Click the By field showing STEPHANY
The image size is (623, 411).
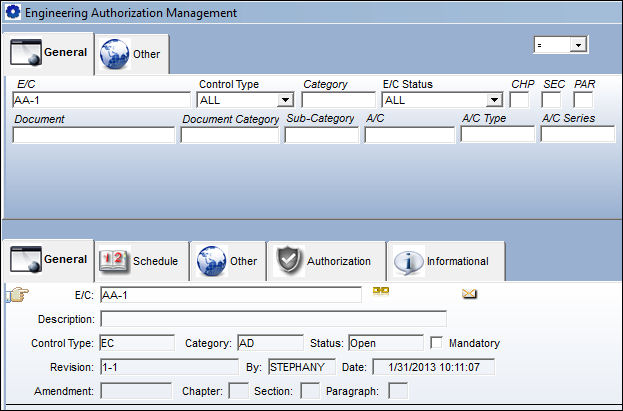[302, 367]
